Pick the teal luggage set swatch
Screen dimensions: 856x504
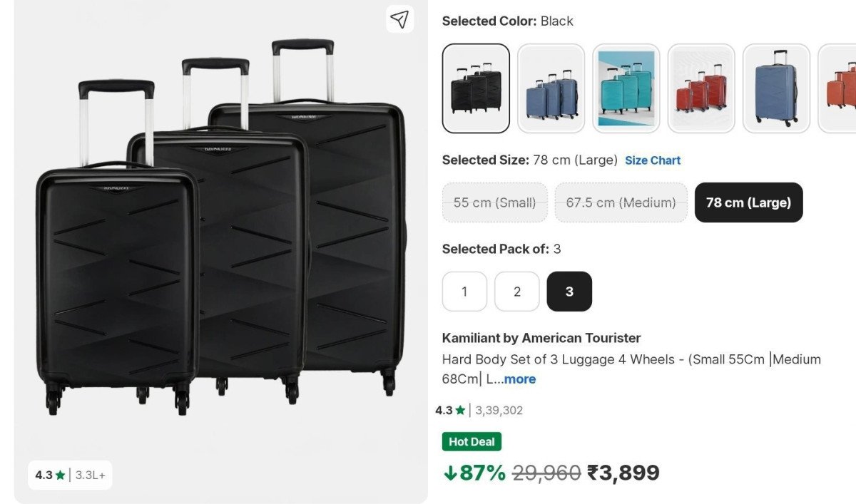(626, 88)
